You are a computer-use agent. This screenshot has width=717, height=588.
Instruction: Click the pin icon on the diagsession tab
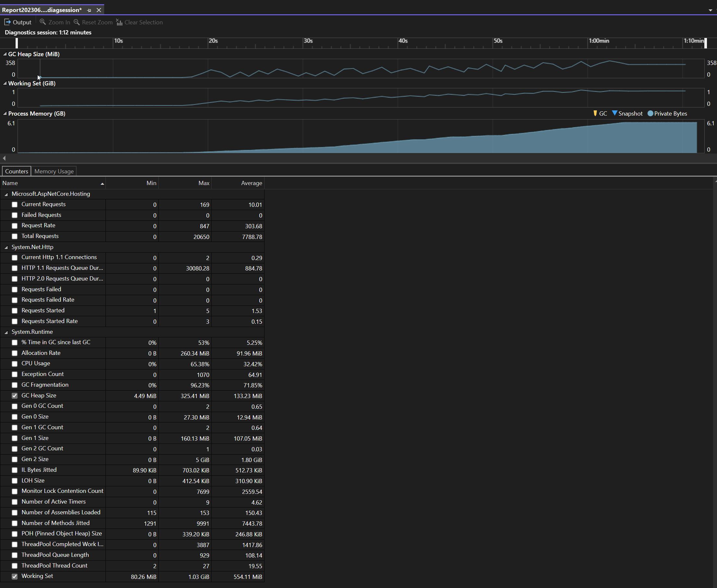click(89, 10)
